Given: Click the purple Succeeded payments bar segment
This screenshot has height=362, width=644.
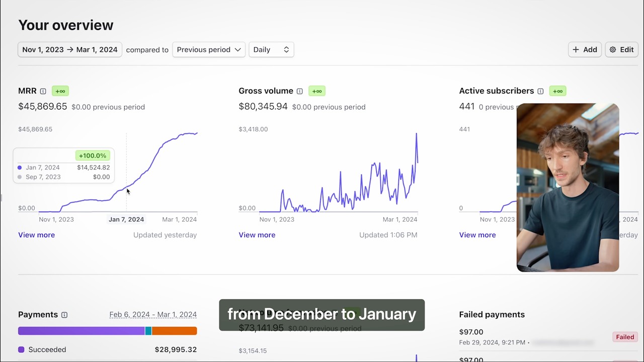Looking at the screenshot, I should click(x=80, y=331).
